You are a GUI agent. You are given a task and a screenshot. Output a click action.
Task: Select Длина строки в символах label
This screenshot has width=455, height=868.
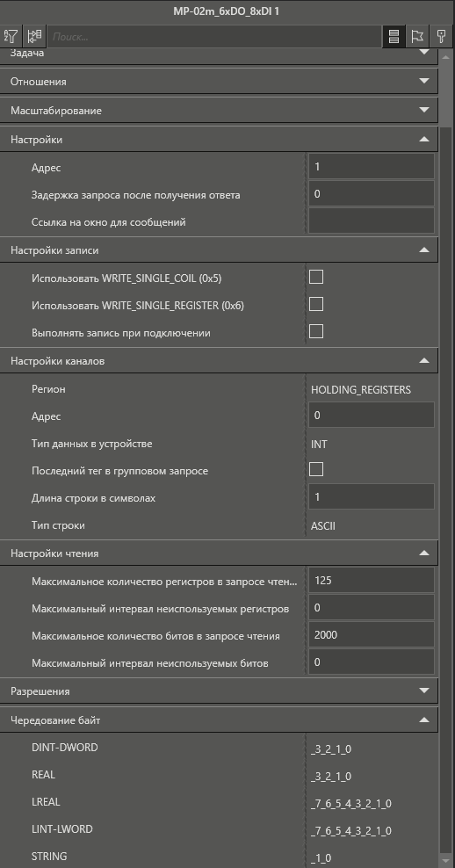[x=93, y=497]
